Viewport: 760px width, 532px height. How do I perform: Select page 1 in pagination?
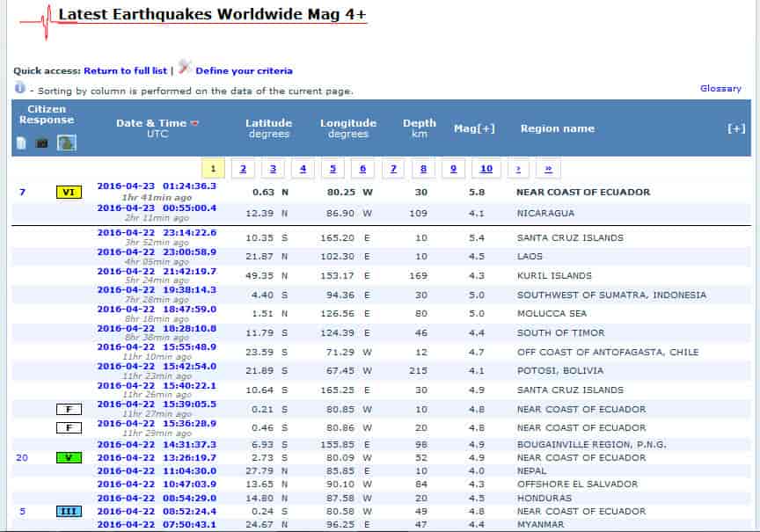point(213,169)
